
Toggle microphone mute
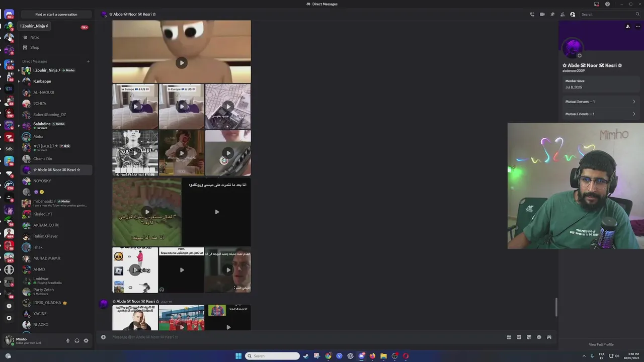68,341
